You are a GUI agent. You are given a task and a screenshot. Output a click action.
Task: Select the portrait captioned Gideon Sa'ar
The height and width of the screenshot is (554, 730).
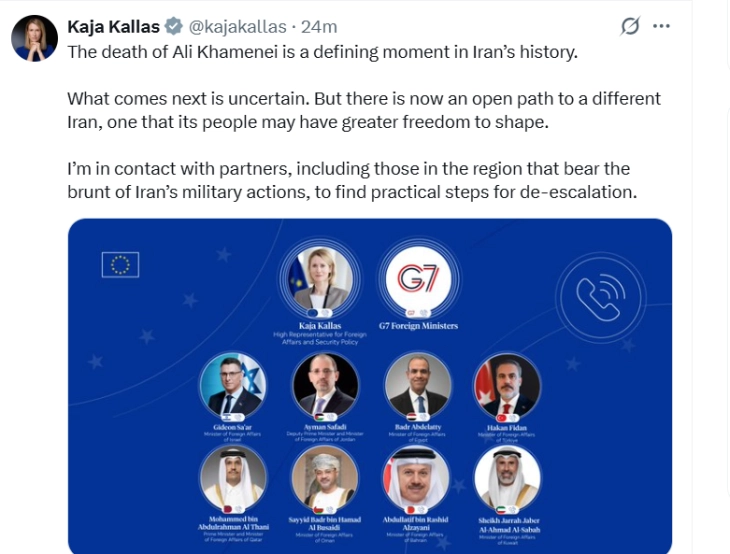[x=233, y=386]
